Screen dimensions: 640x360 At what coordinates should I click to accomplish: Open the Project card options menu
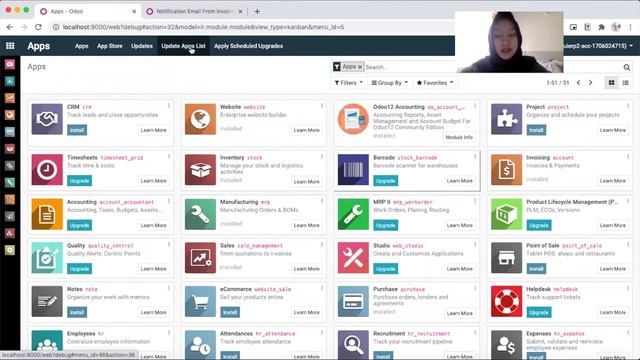coord(628,106)
